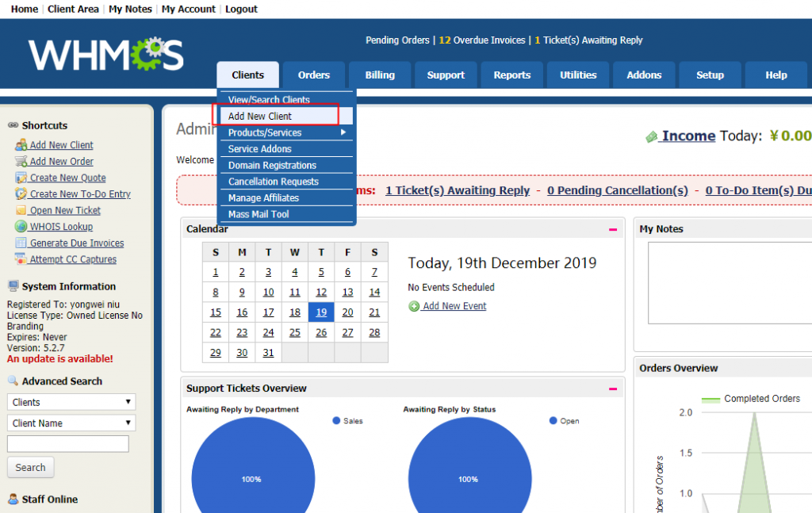The width and height of the screenshot is (812, 513).
Task: Click day 1 in the calendar
Action: tap(216, 272)
